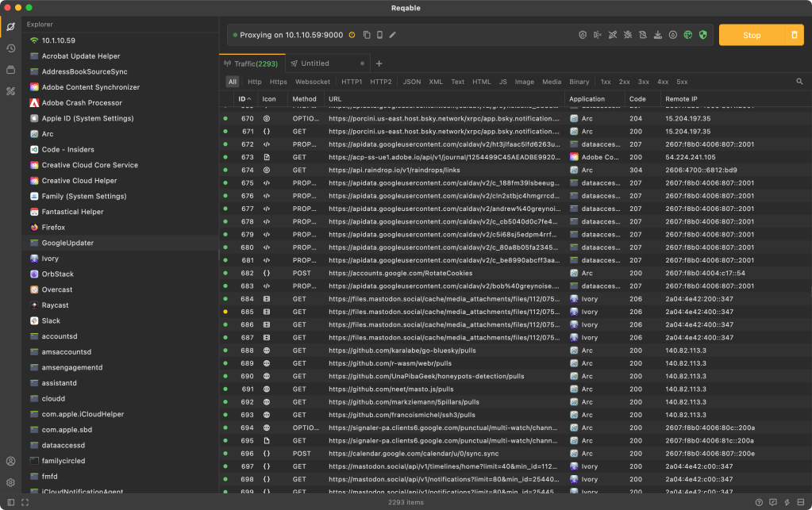Viewport: 812px width, 510px height.
Task: Toggle the bug debugging icon in toolbar
Action: (627, 35)
